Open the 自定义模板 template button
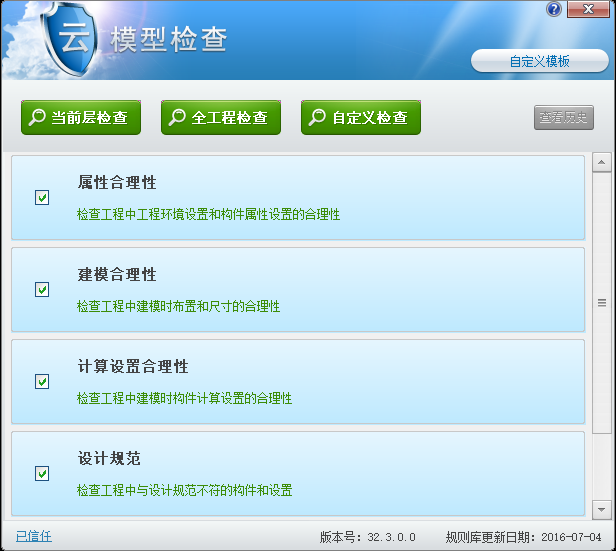Viewport: 616px width, 551px height. click(539, 61)
